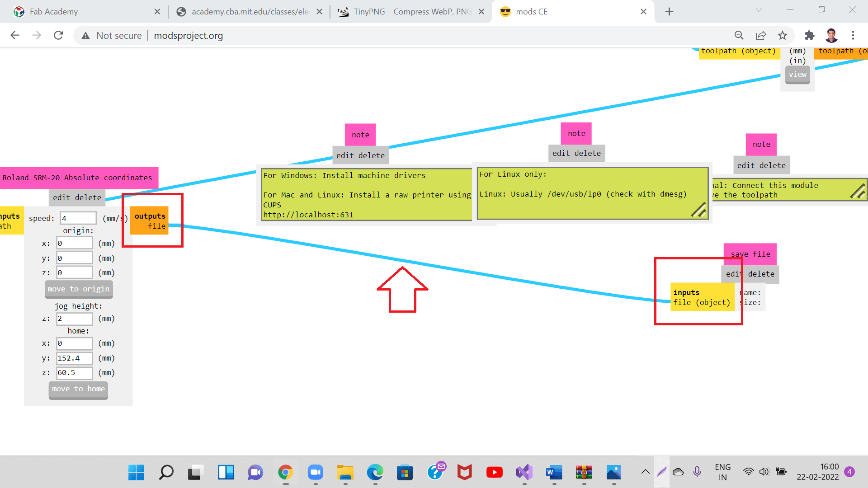The image size is (868, 488).
Task: Click the modsproject.org address bar URL
Action: [x=189, y=36]
